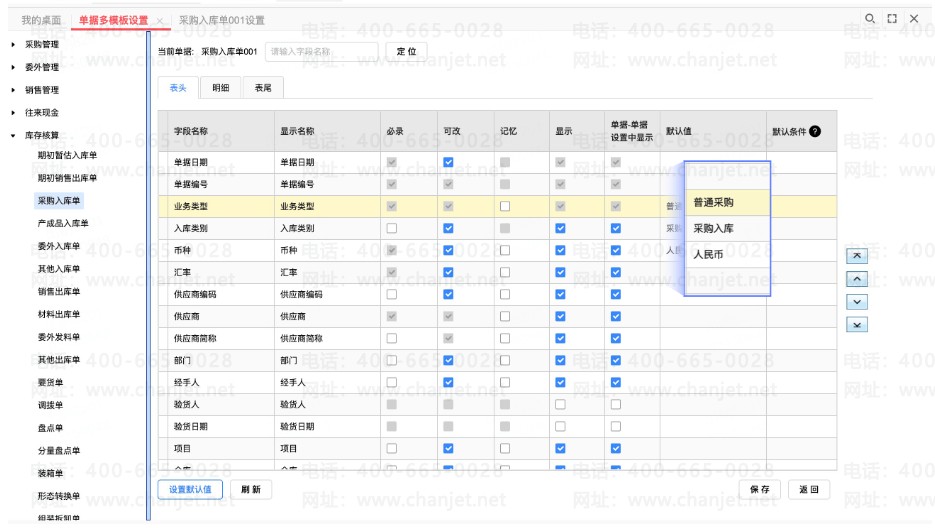The image size is (935, 528).
Task: Select 普通采购 in default value dropdown
Action: (x=727, y=203)
